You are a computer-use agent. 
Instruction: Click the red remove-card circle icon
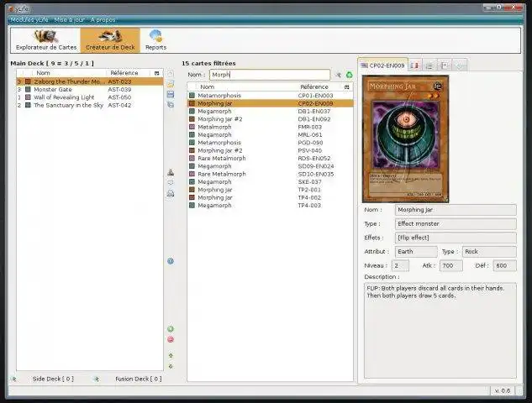click(171, 339)
